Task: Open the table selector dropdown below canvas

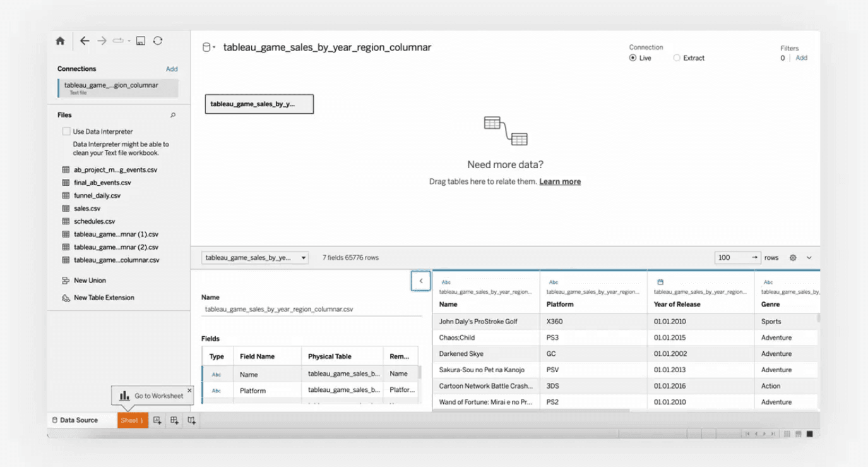Action: [x=255, y=258]
